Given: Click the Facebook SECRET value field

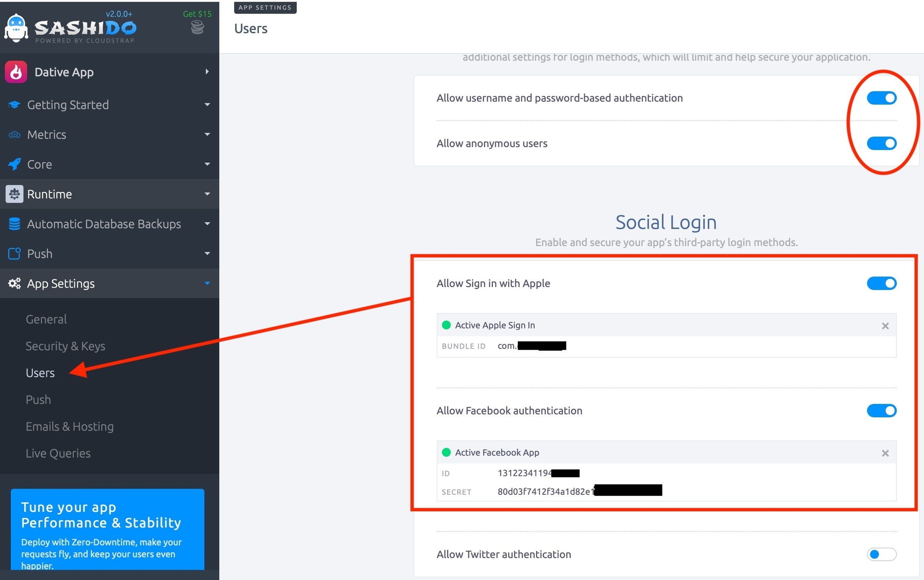Looking at the screenshot, I should 545,492.
